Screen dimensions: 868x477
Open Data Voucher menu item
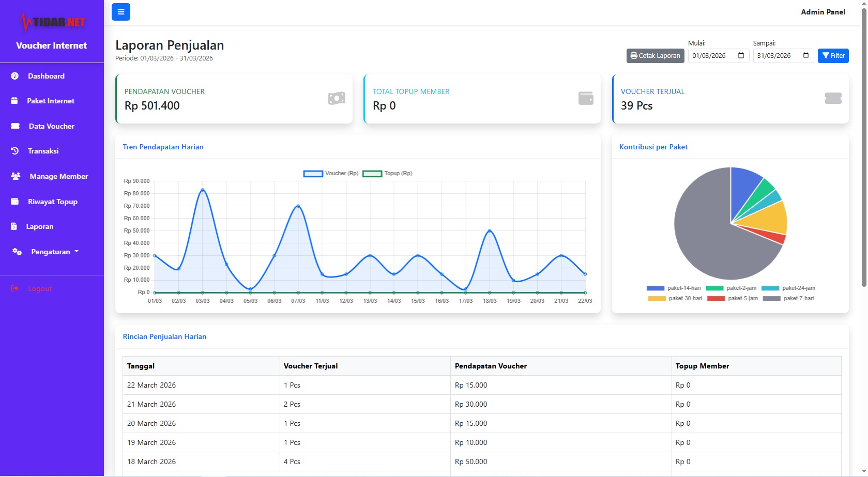[x=52, y=126]
